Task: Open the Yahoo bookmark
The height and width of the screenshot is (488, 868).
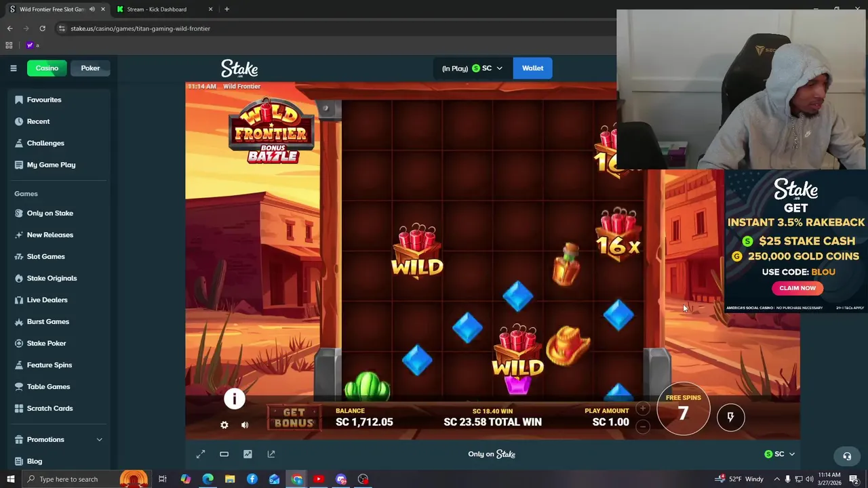Action: click(32, 45)
